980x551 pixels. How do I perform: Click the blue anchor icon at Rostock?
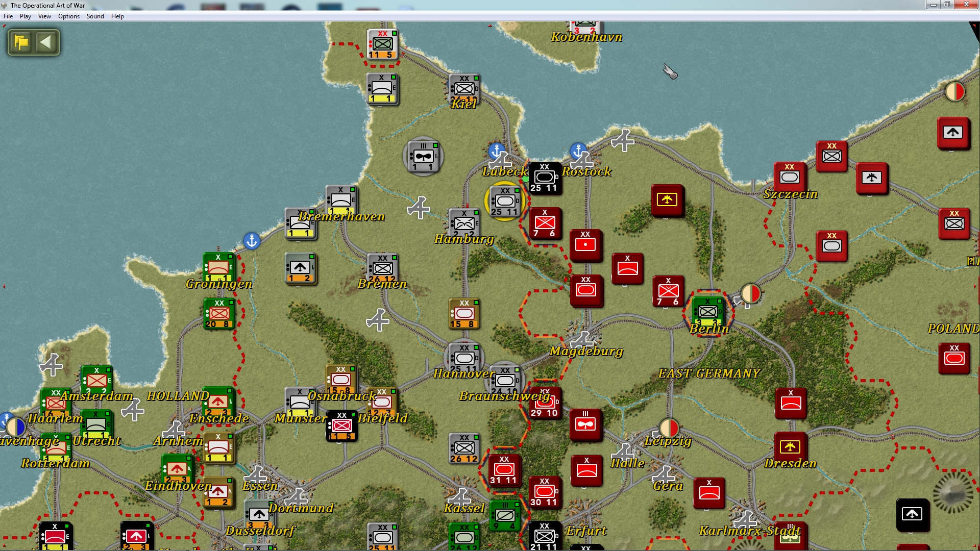coord(578,151)
